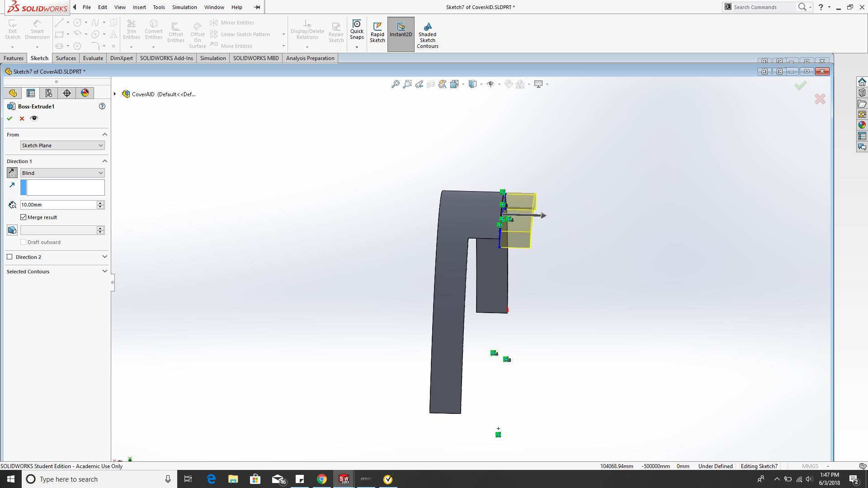Click the extrude direction arrow handle

pos(543,216)
